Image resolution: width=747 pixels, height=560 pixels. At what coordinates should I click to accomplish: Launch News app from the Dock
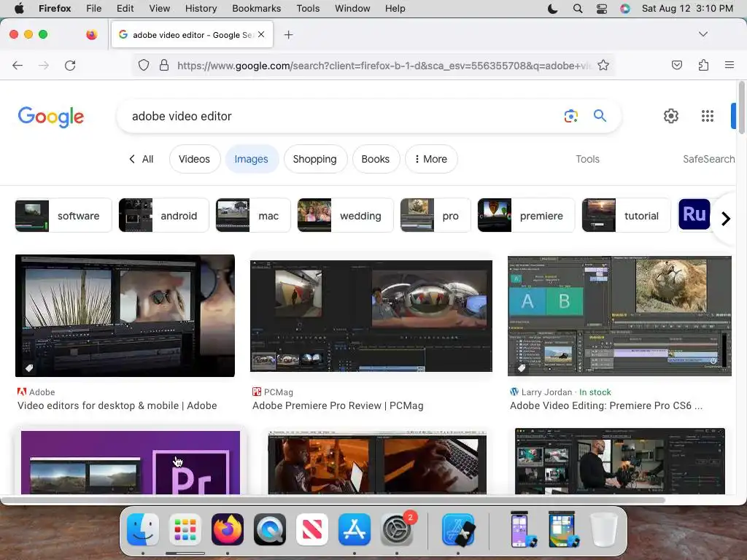(x=312, y=529)
